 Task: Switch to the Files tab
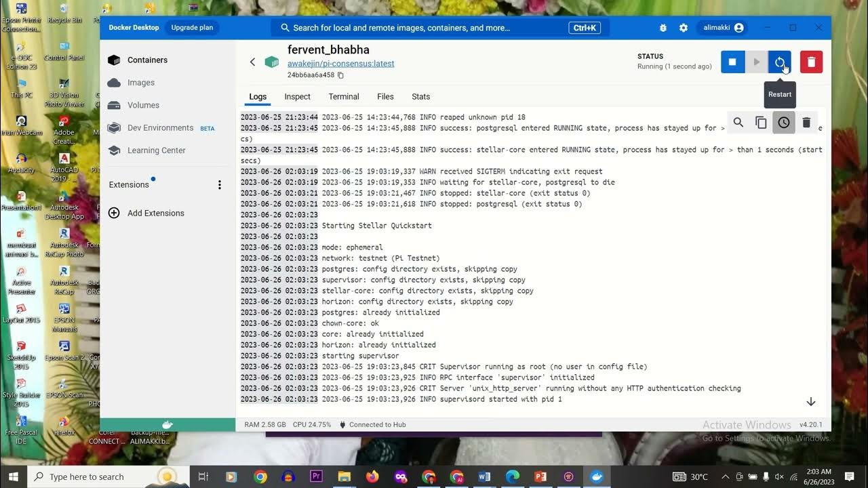pos(385,97)
